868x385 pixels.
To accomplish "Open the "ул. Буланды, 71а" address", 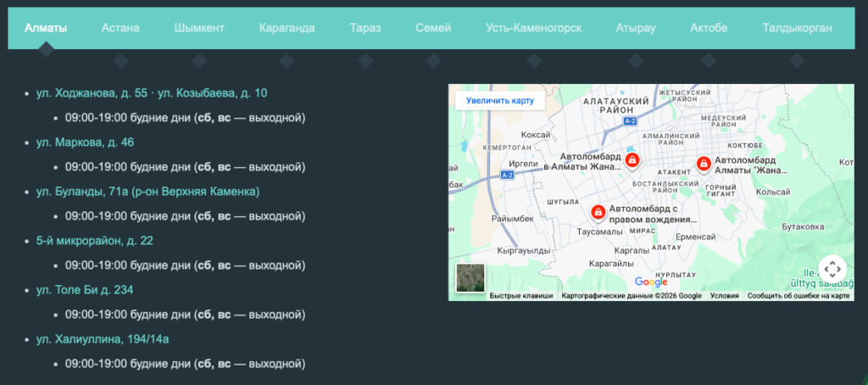I will click(147, 192).
